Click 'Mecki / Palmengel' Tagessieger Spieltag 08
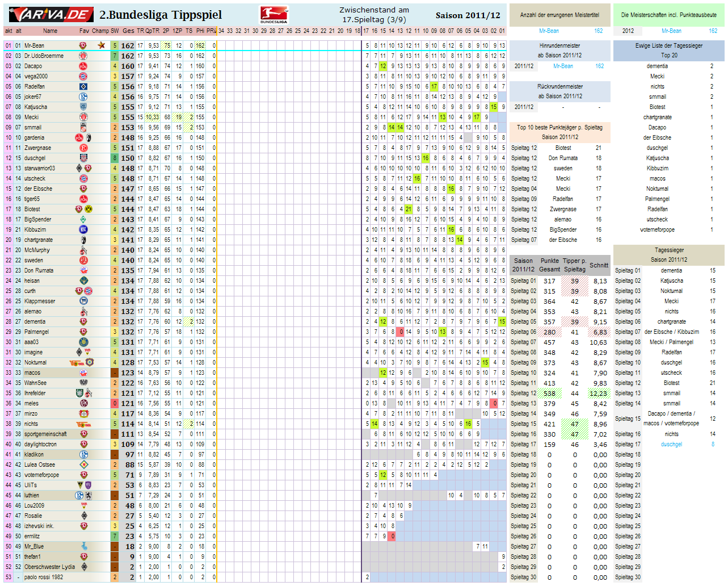 pyautogui.click(x=671, y=342)
